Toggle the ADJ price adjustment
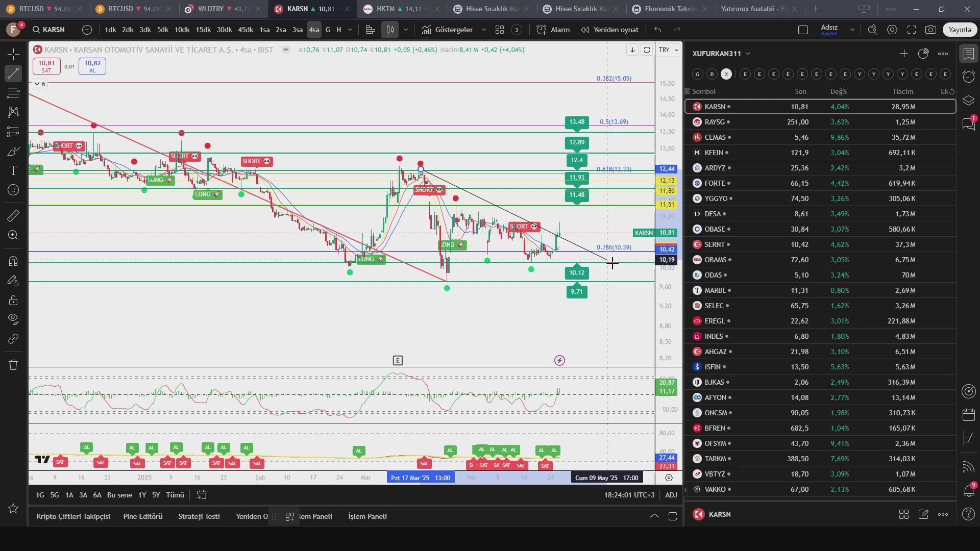The width and height of the screenshot is (980, 551). tap(671, 495)
